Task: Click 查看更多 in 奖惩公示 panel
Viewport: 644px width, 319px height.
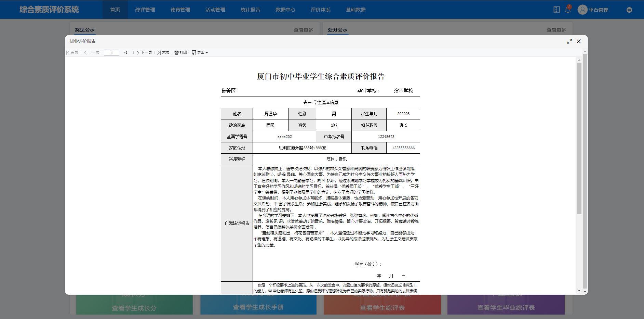Action: point(304,30)
